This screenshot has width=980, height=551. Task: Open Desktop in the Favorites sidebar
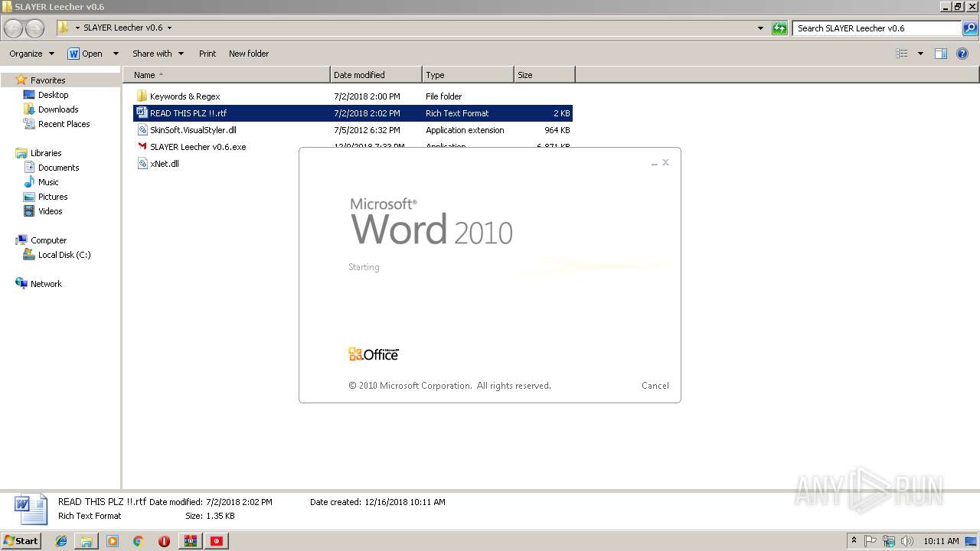click(x=53, y=95)
